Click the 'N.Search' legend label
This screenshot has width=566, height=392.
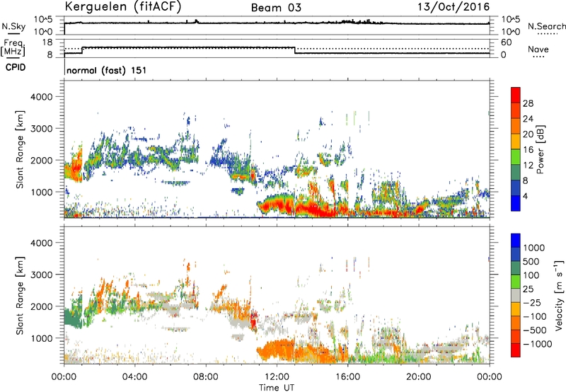point(546,26)
